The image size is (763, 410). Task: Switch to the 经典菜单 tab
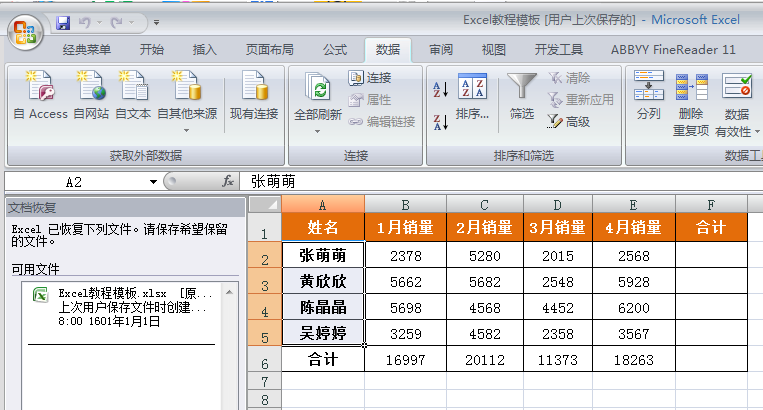point(87,50)
